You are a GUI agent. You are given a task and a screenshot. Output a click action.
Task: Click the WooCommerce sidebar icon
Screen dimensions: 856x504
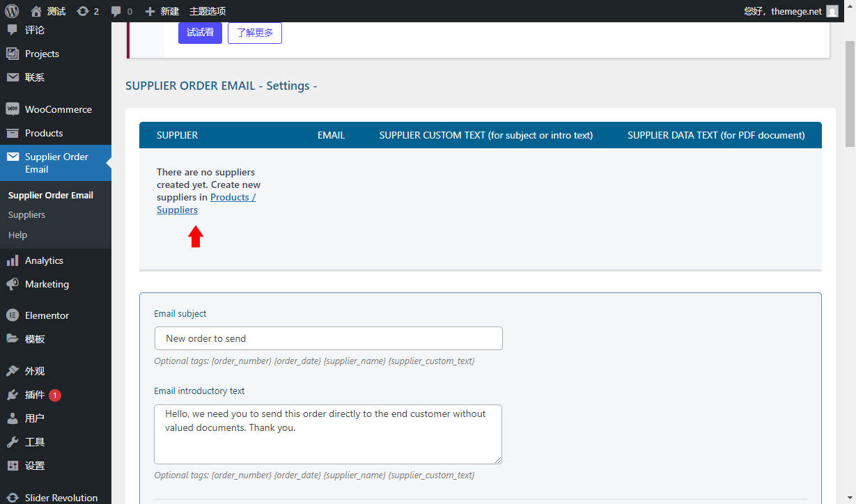[12, 109]
